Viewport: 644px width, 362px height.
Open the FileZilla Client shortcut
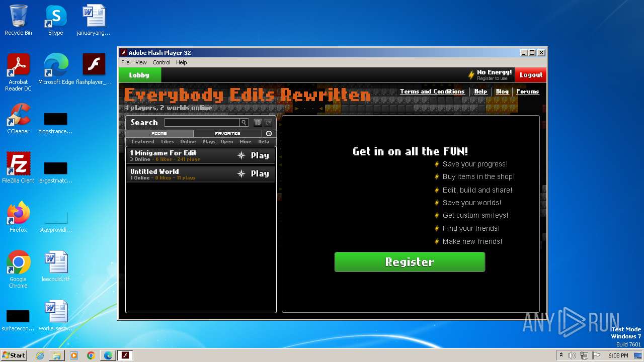tap(18, 167)
